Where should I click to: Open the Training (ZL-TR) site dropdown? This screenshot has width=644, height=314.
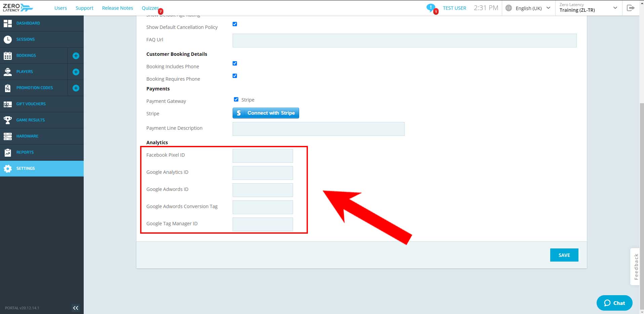[x=588, y=8]
